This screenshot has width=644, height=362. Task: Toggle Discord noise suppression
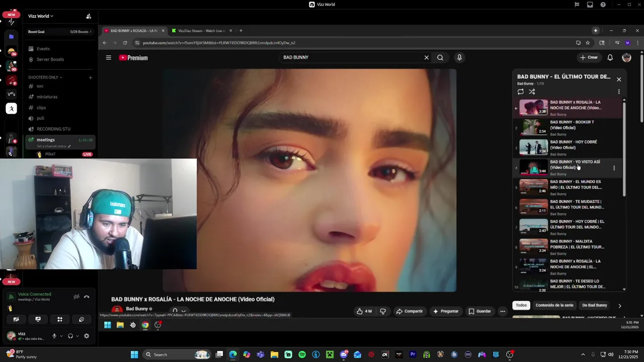pos(76,297)
